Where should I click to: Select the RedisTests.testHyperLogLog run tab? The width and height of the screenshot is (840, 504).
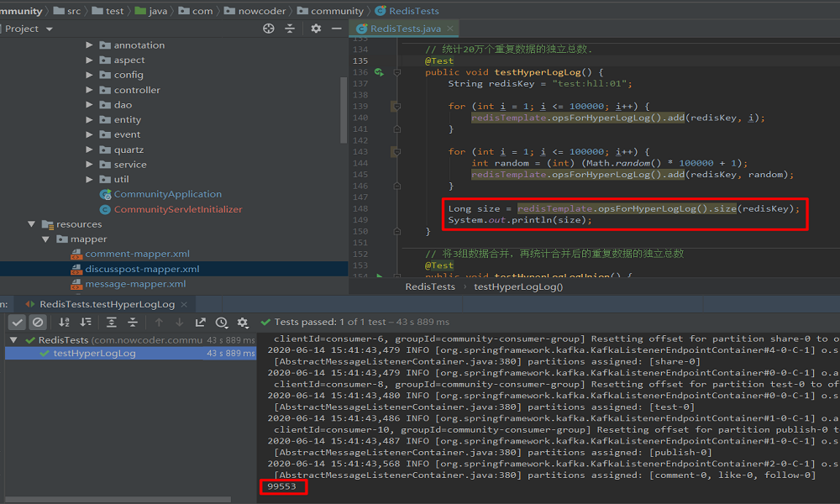[108, 304]
